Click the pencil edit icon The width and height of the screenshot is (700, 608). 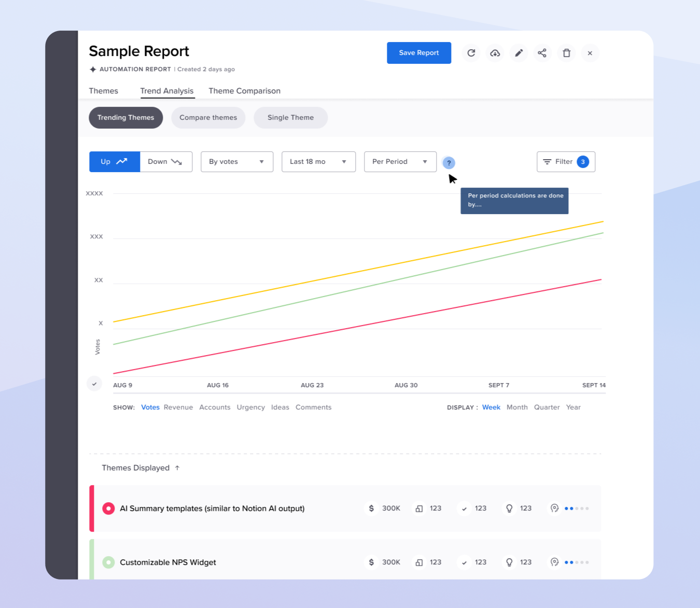[519, 53]
